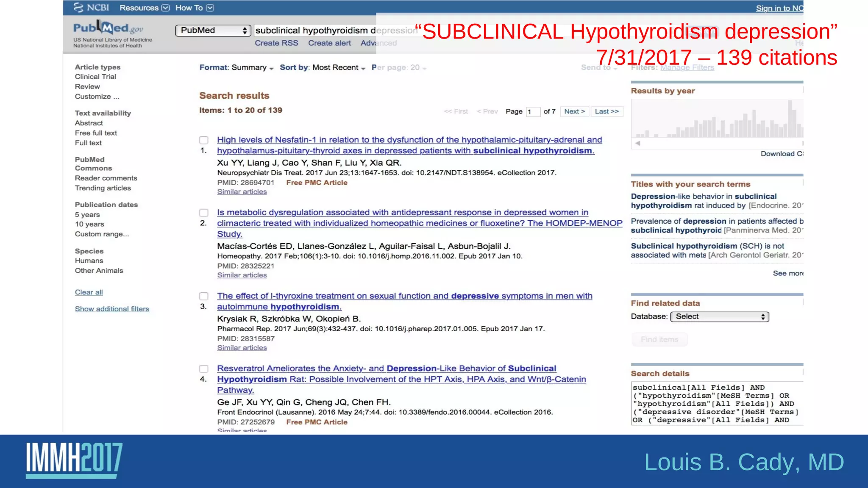Screen dimensions: 868x488
Task: Open the How To menu
Action: point(195,8)
